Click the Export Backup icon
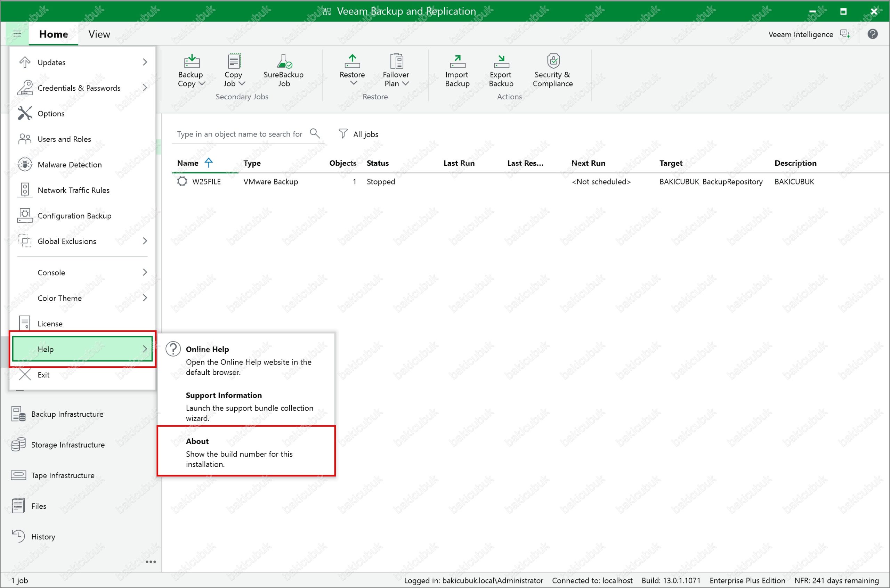This screenshot has height=588, width=890. (x=501, y=62)
